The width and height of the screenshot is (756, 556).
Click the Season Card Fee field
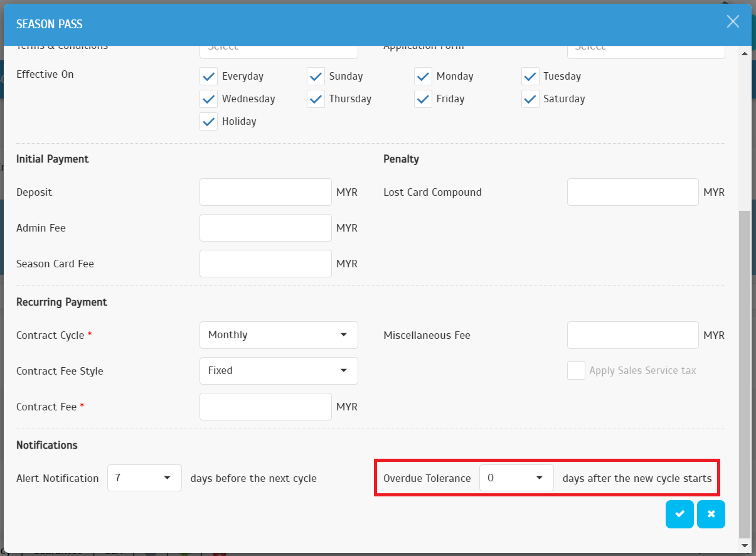[265, 264]
